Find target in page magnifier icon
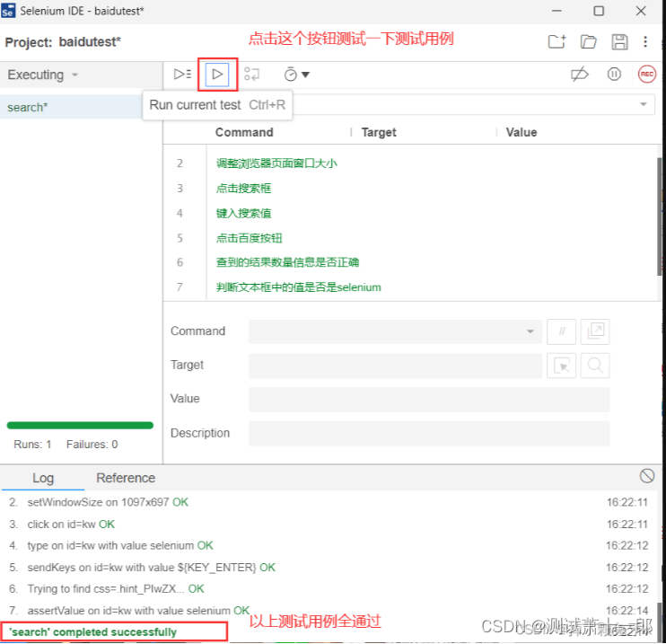 coord(594,366)
